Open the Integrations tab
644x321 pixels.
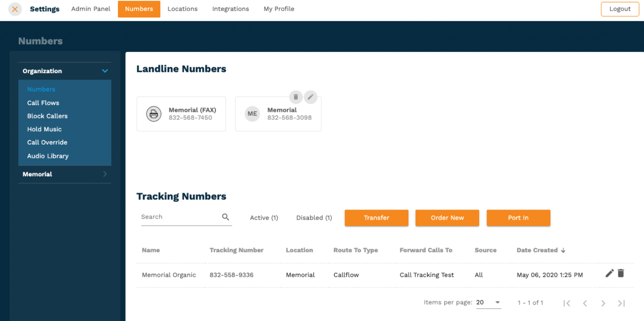pos(230,9)
